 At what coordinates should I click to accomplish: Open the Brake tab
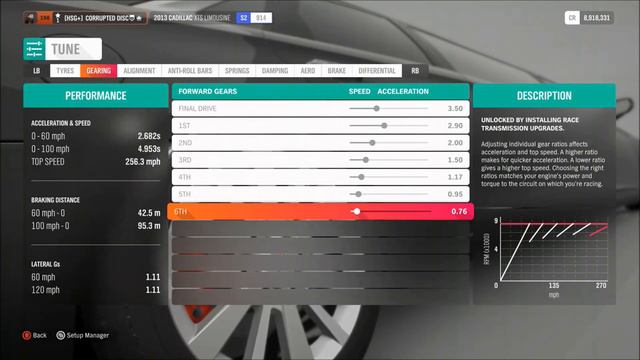point(337,71)
